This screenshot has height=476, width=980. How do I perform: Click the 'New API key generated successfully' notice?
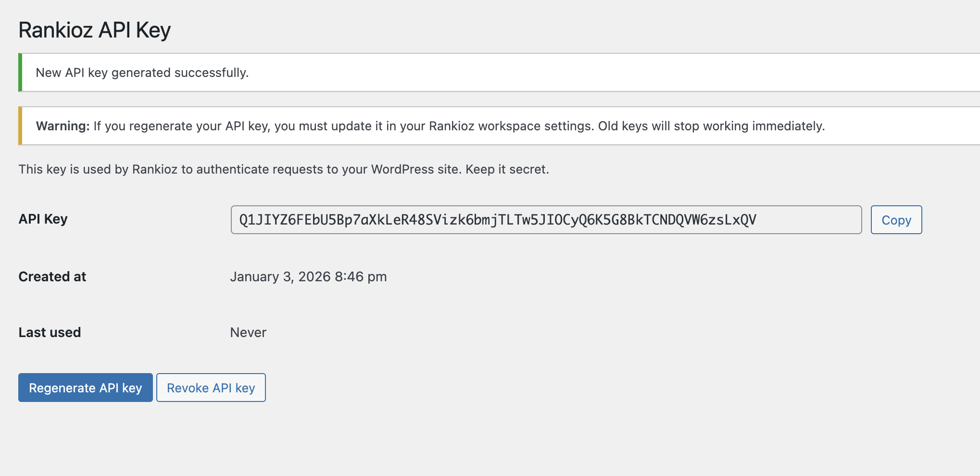point(142,73)
